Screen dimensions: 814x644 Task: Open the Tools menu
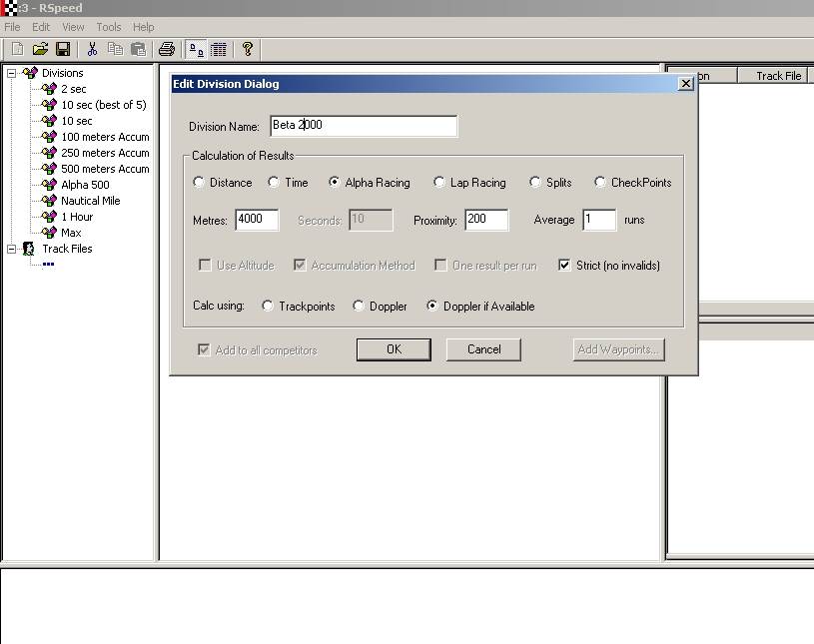pos(108,27)
